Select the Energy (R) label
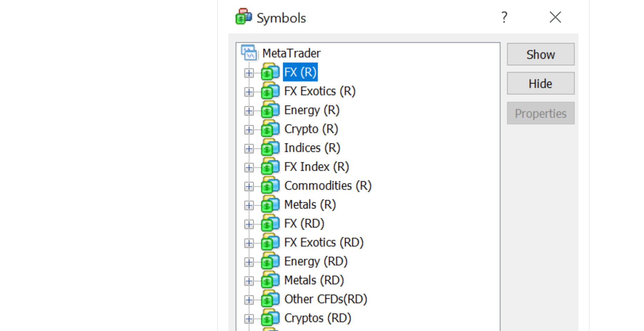The width and height of the screenshot is (644, 331). point(312,110)
